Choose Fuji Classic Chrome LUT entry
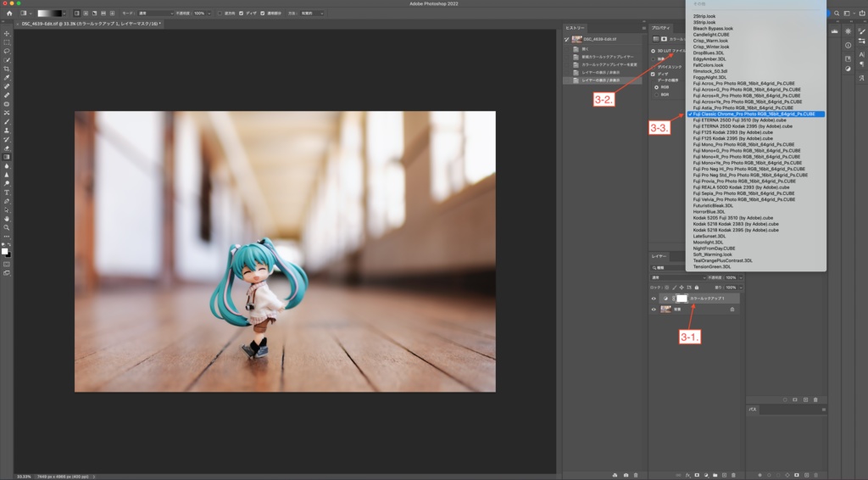This screenshot has height=480, width=868. (x=755, y=114)
